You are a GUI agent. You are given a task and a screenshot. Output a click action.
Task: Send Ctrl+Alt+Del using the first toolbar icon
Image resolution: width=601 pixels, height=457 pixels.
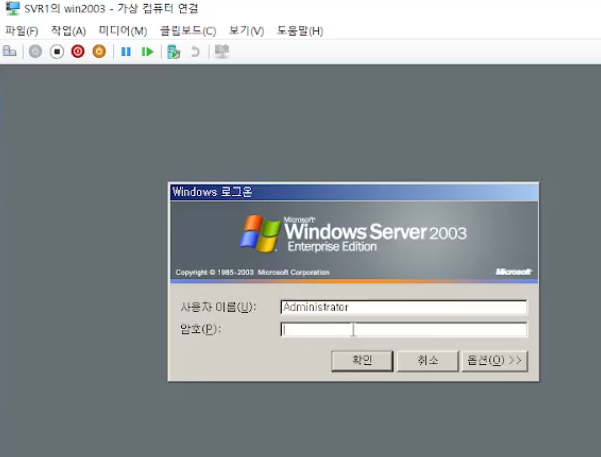[10, 51]
